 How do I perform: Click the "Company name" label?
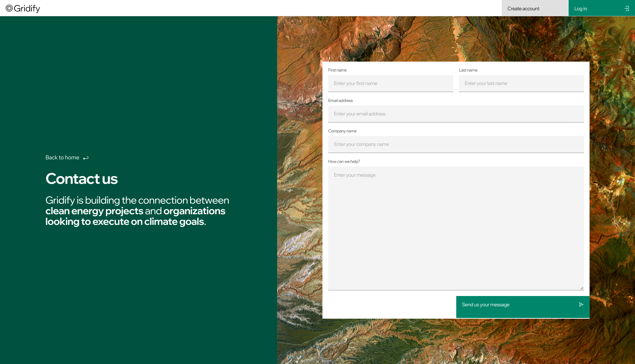(x=342, y=131)
